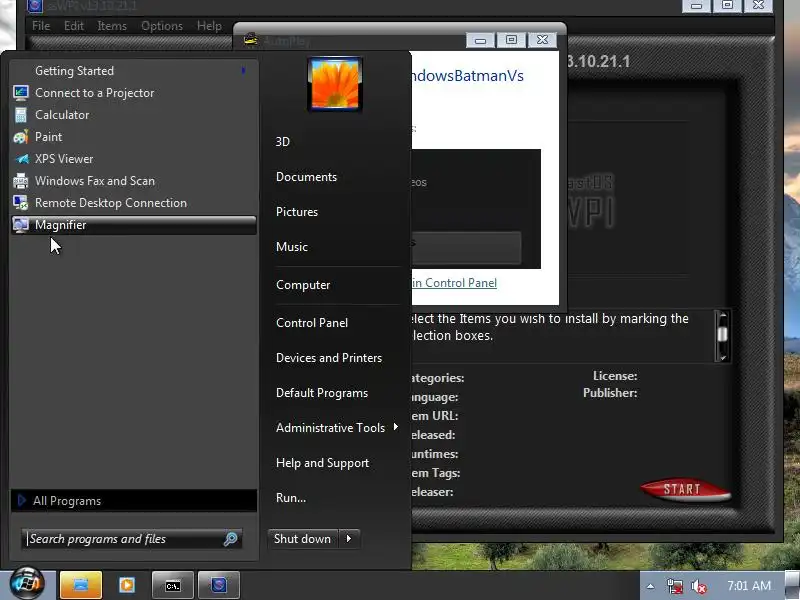Screen dimensions: 800x600
Task: Expand All Programs list
Action: tap(134, 501)
